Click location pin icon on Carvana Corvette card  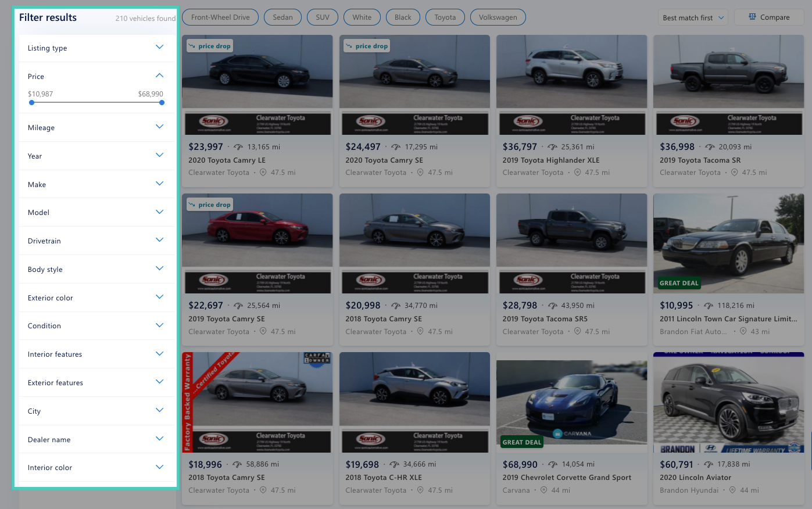click(x=544, y=490)
